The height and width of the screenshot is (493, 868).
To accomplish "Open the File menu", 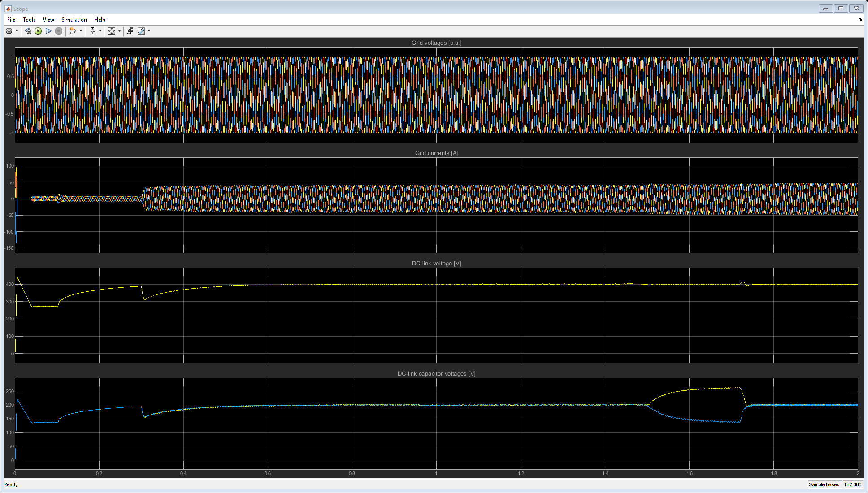I will (11, 20).
